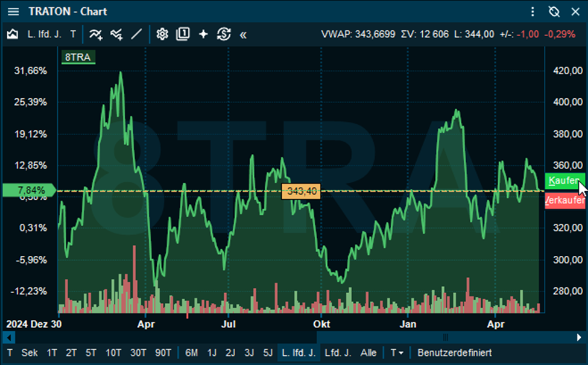Click the currency refresh dollar icon

click(224, 34)
